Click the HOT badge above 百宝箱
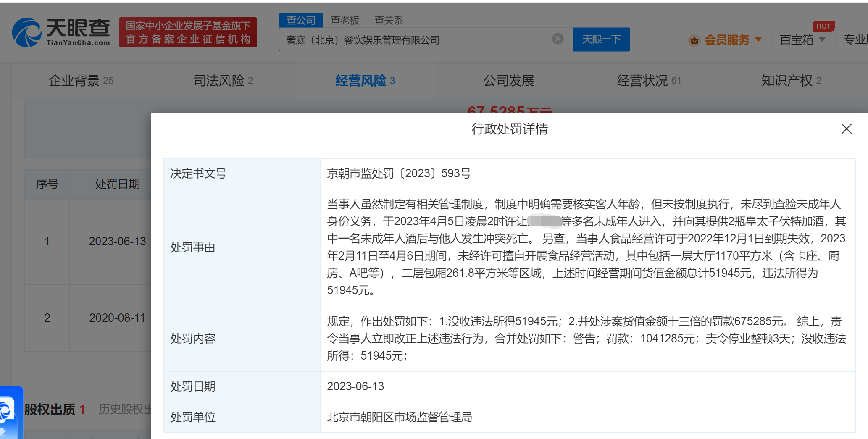868x439 pixels. pos(823,26)
